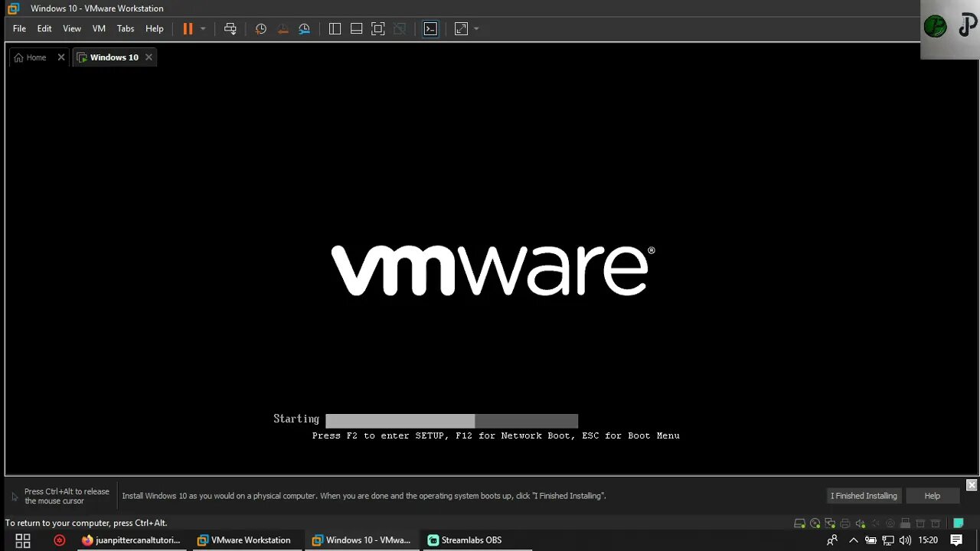Close the Home tab
This screenshot has height=551, width=980.
(61, 57)
